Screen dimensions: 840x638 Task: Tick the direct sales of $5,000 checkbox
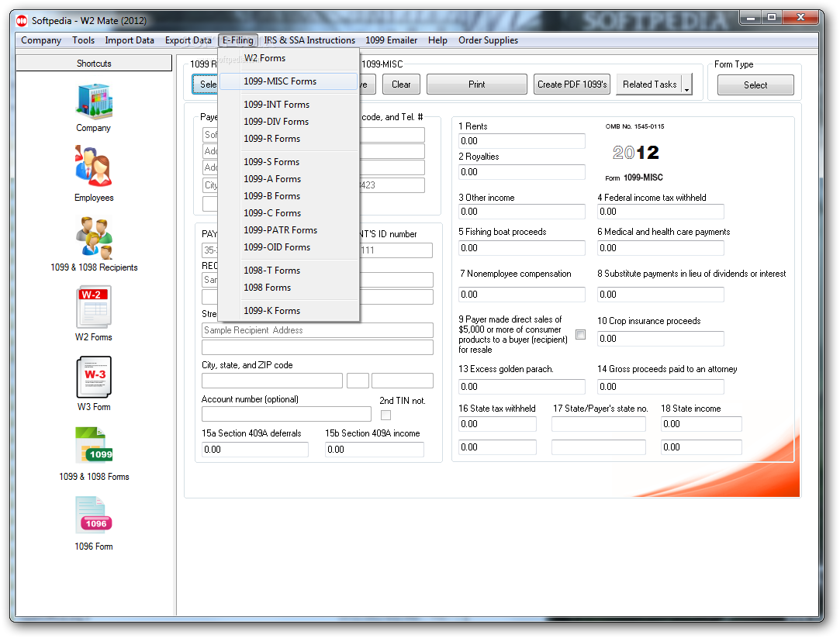[x=580, y=335]
